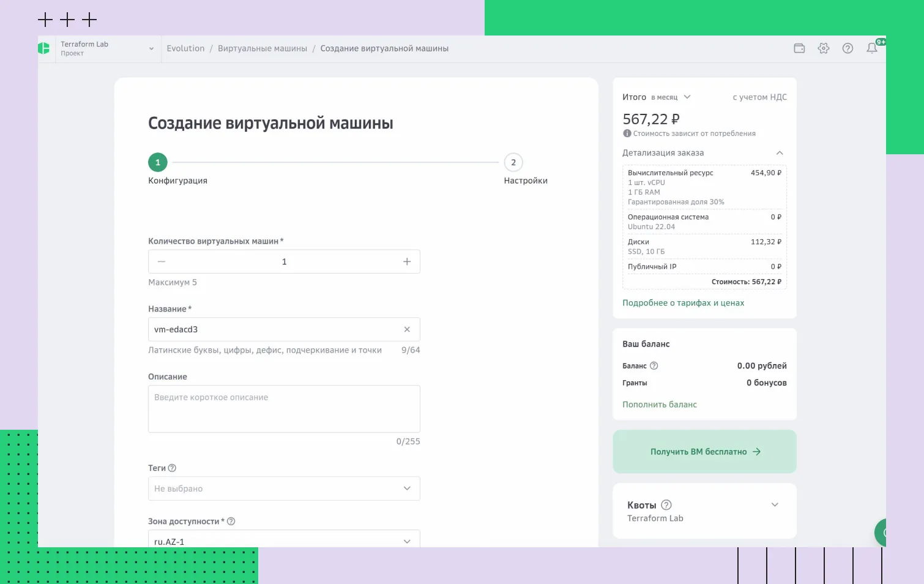Click the info icon near Стоимость зависит от потребления
The height and width of the screenshot is (584, 924).
626,133
